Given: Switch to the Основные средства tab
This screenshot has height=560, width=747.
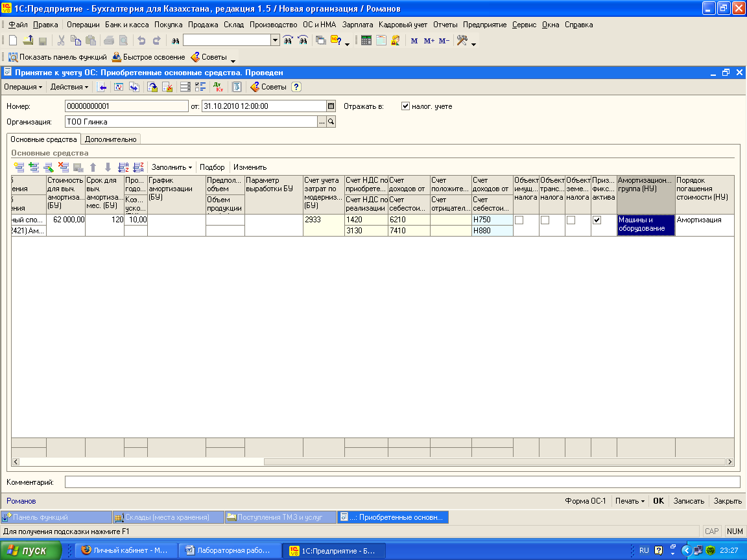Looking at the screenshot, I should (x=43, y=139).
